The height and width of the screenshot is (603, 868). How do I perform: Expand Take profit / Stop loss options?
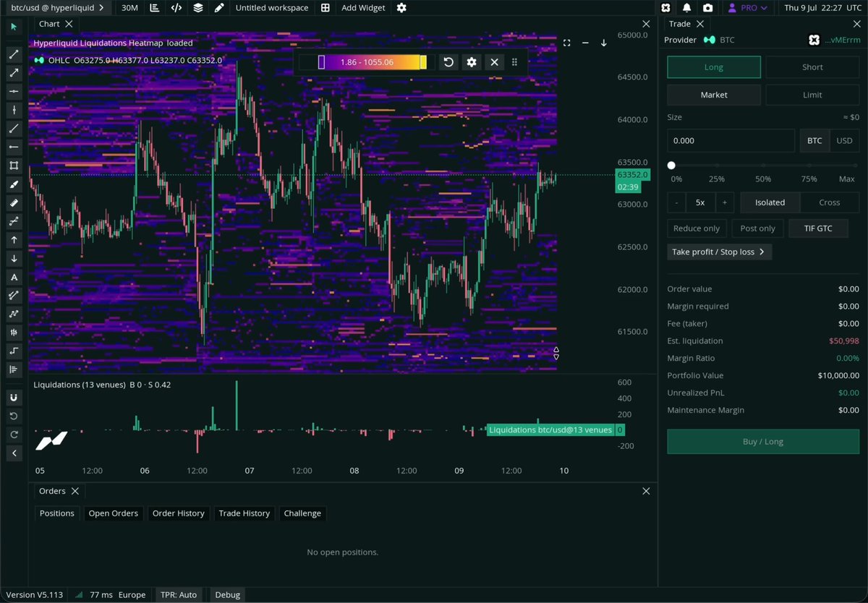(720, 252)
